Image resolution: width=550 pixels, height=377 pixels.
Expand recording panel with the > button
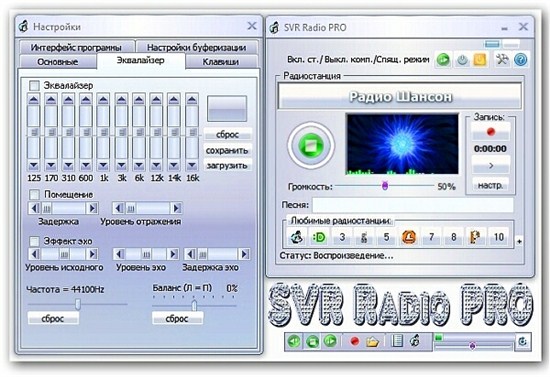[x=491, y=165]
